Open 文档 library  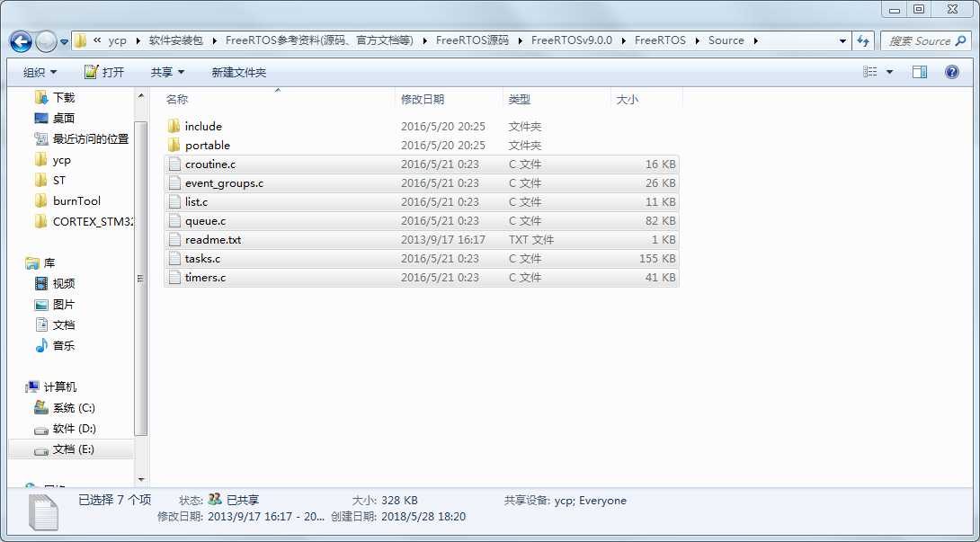click(x=63, y=325)
